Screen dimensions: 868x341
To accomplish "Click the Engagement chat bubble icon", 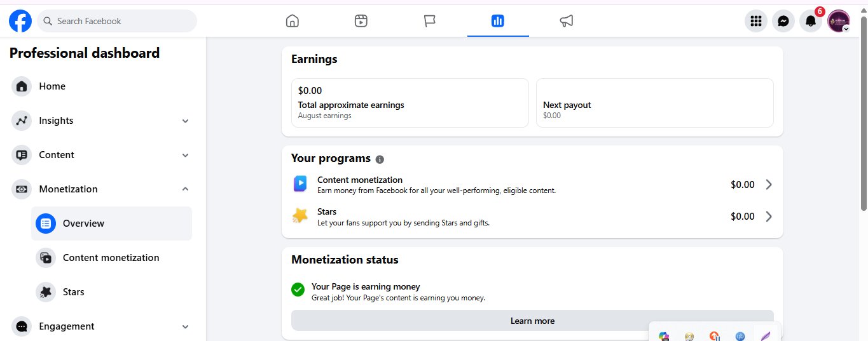I will pos(22,326).
